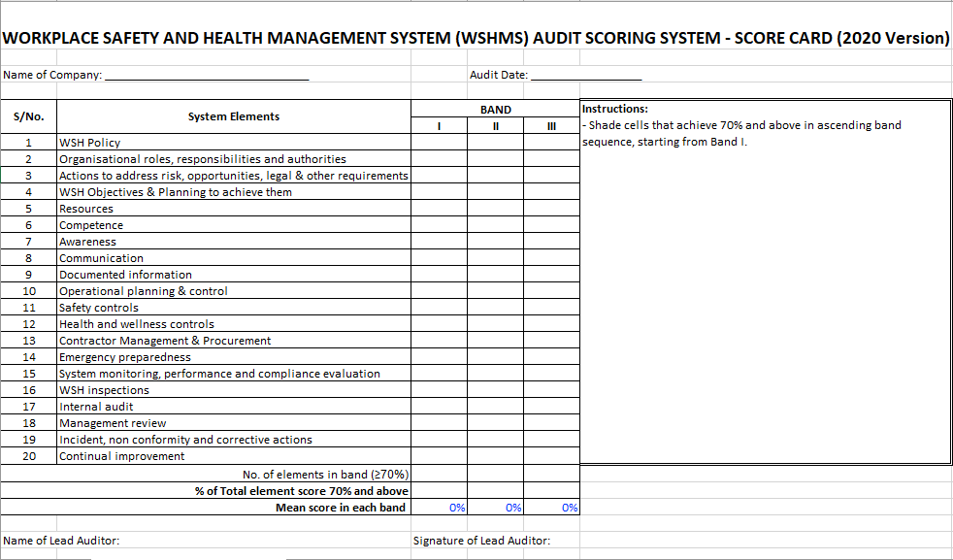Click the score card title cell

476,38
